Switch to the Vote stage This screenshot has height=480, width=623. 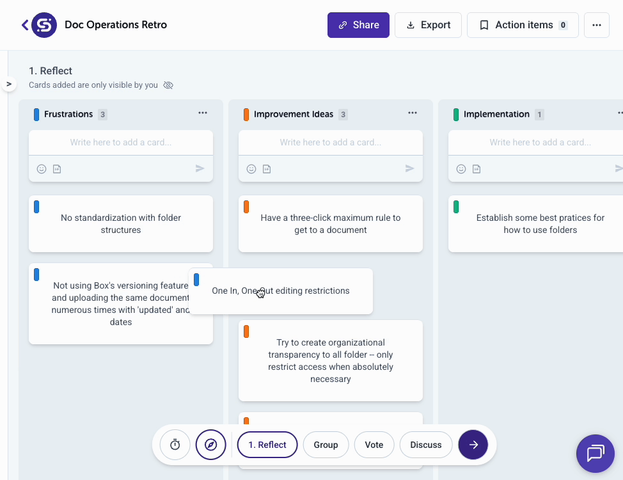[374, 445]
